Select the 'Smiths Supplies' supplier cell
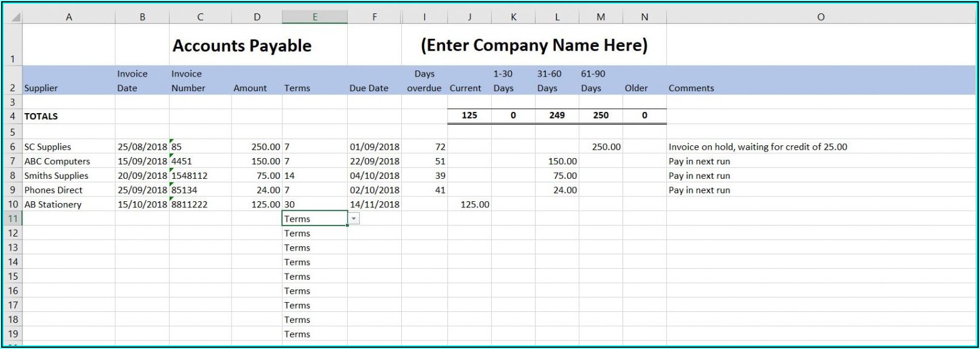This screenshot has height=349, width=980. pos(69,176)
